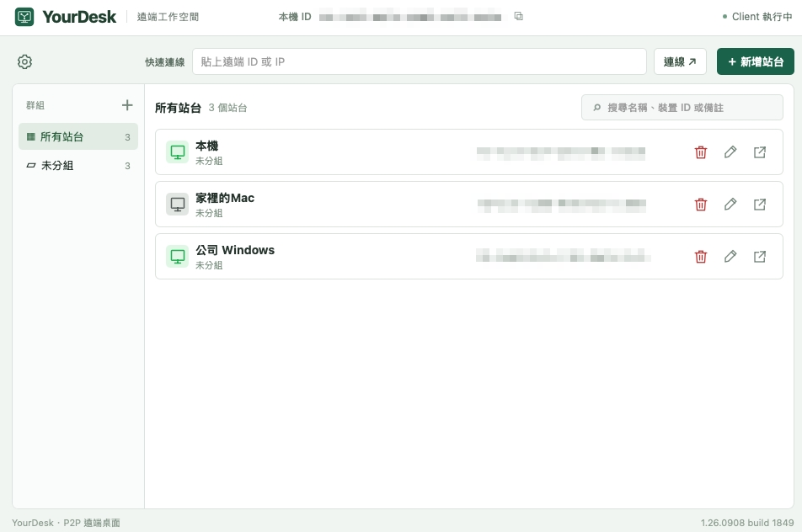This screenshot has width=802, height=532.
Task: Edit the 家裡的Mac station entry
Action: 730,205
